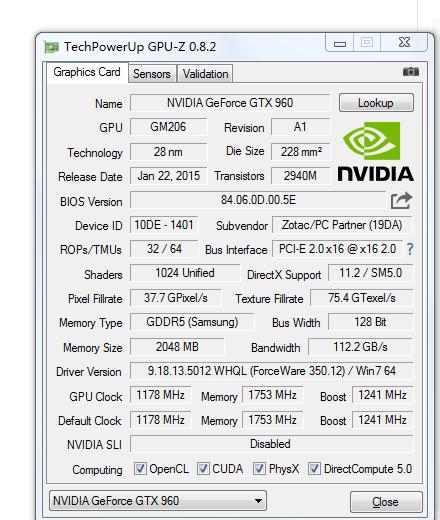Viewport: 440px width, 520px height.
Task: Click the Default Clock row Memory 1753 MHz
Action: click(273, 420)
